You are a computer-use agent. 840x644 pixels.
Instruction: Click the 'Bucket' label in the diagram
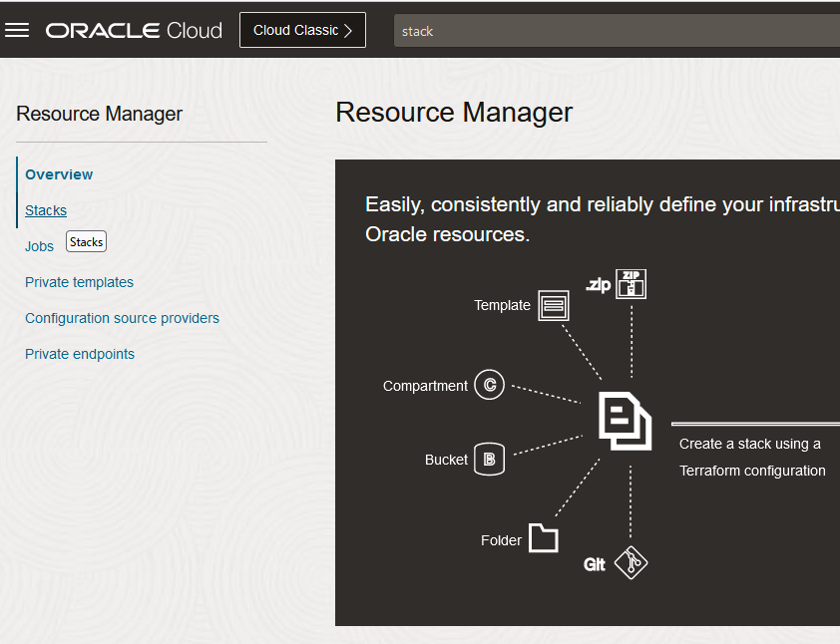click(x=446, y=460)
